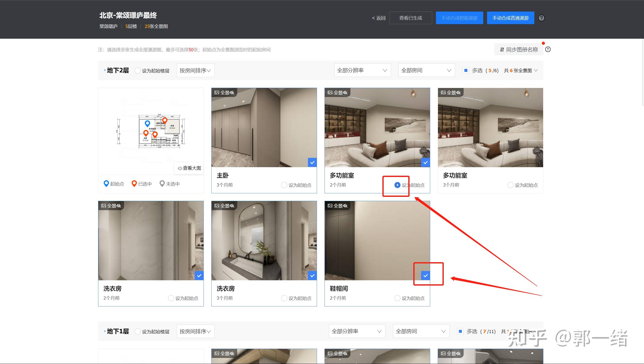This screenshot has height=364, width=644.
Task: Open the 鞋帽间 panorama thumbnail
Action: pyautogui.click(x=377, y=241)
